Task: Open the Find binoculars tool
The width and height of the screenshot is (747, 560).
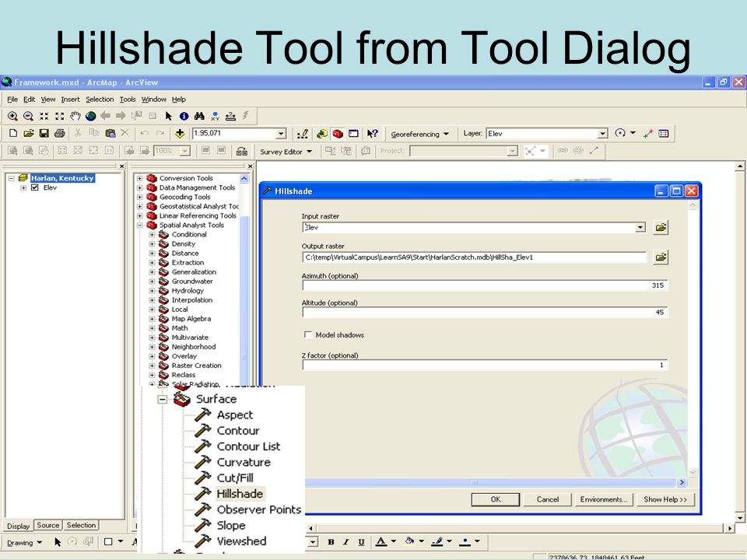Action: 199,116
